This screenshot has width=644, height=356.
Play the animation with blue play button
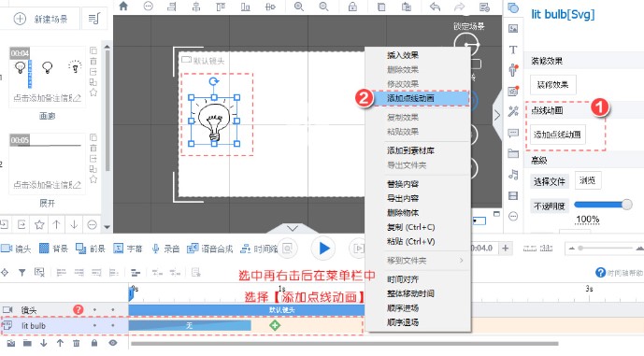point(323,248)
